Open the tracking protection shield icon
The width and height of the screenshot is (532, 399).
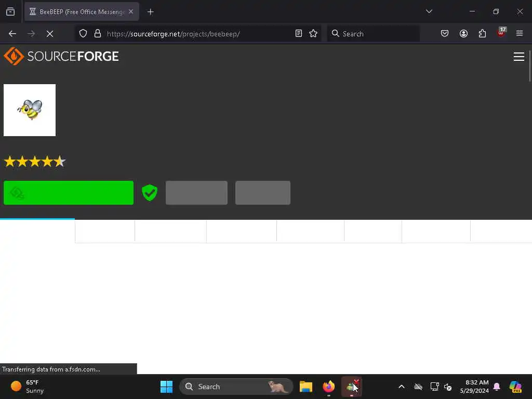(x=83, y=34)
